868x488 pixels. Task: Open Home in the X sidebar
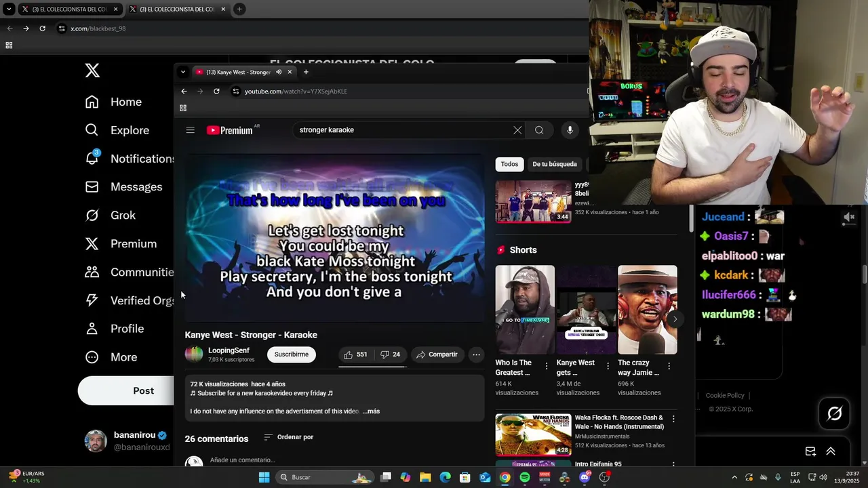(x=113, y=102)
